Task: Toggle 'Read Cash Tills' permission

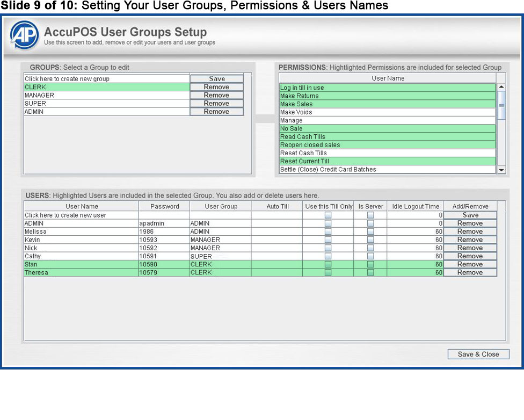Action: (387, 137)
